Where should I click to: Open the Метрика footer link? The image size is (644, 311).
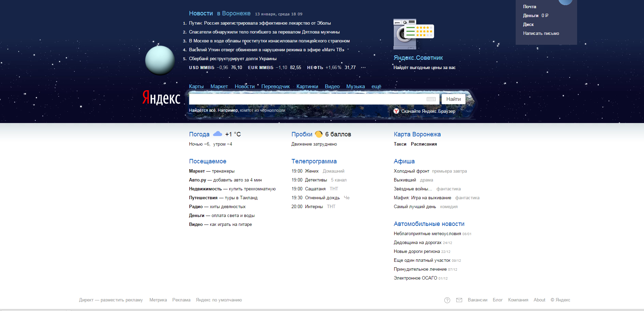pyautogui.click(x=158, y=300)
